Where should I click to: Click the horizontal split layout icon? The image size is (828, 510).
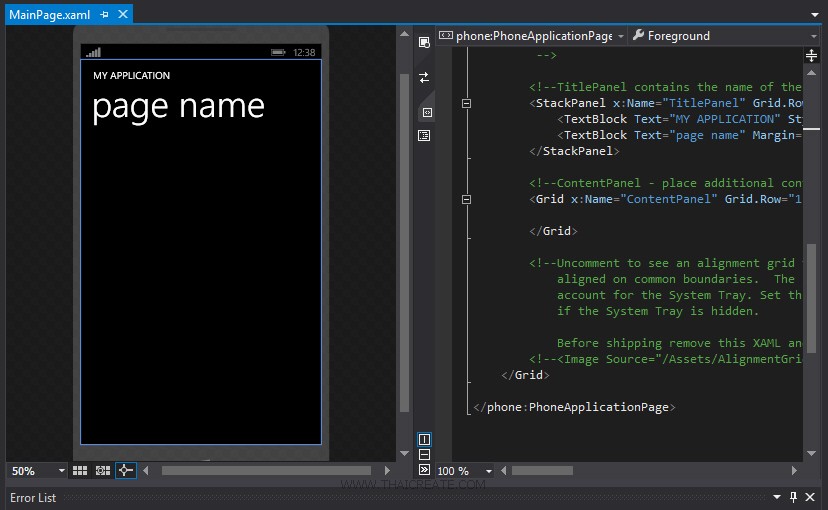tap(424, 454)
